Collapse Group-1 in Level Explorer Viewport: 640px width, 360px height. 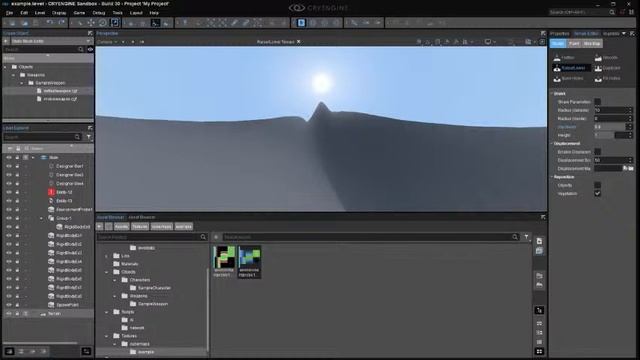click(41, 218)
